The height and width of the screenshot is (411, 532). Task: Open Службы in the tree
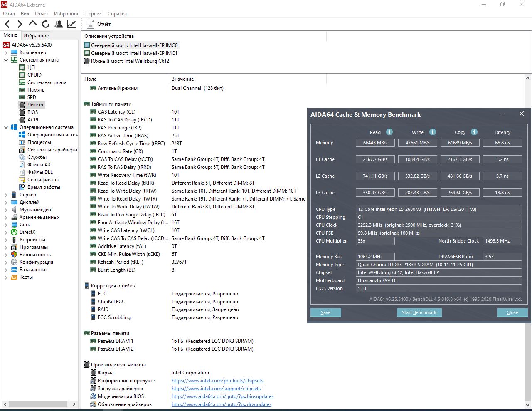[x=37, y=157]
